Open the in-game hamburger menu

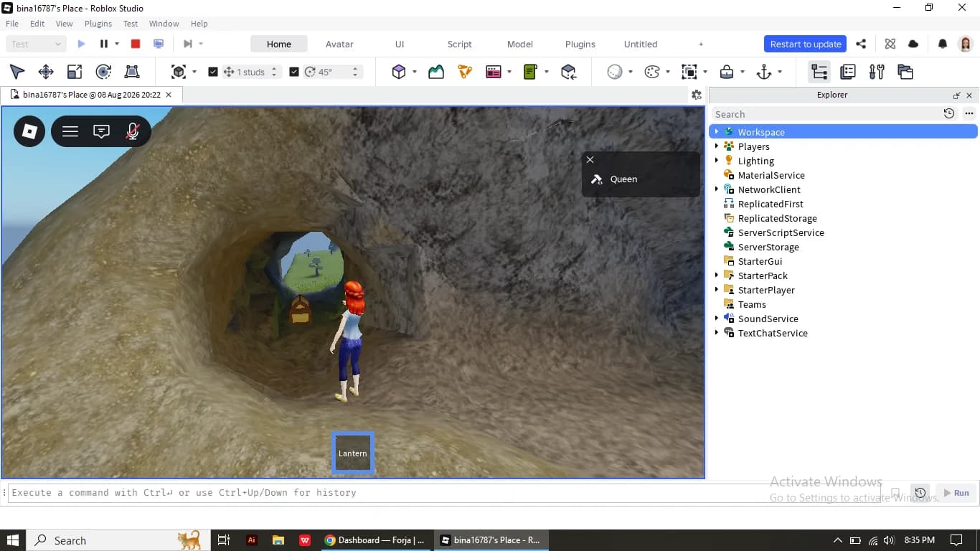point(70,131)
